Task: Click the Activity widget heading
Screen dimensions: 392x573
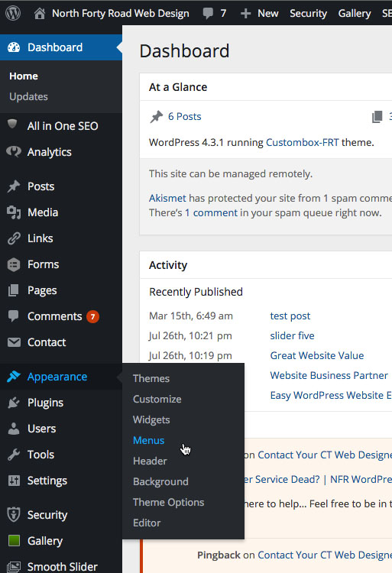Action: coord(168,265)
